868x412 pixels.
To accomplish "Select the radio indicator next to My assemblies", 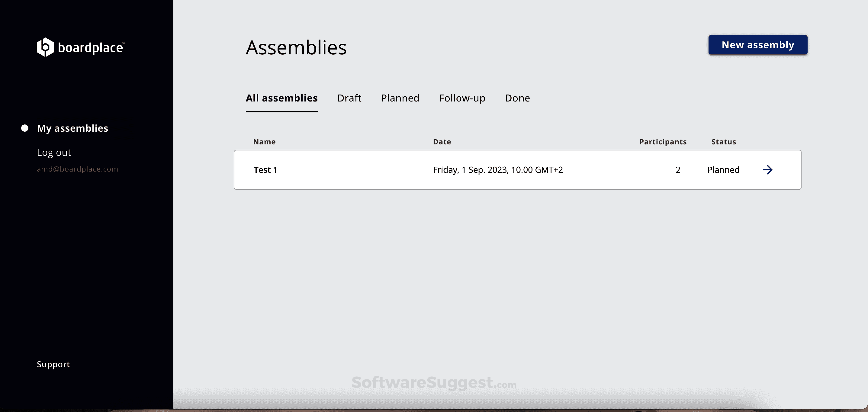I will [x=25, y=128].
